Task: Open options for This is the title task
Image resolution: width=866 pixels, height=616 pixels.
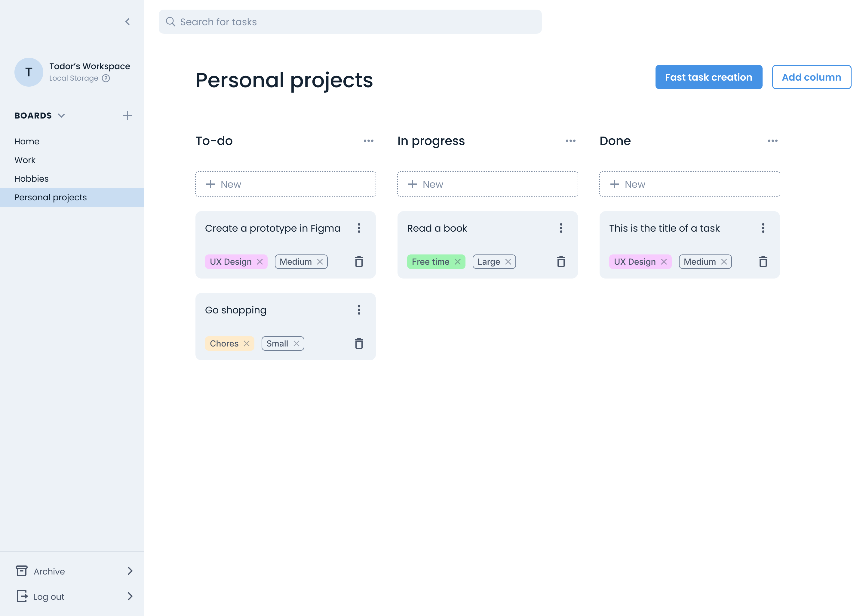Action: [x=763, y=228]
